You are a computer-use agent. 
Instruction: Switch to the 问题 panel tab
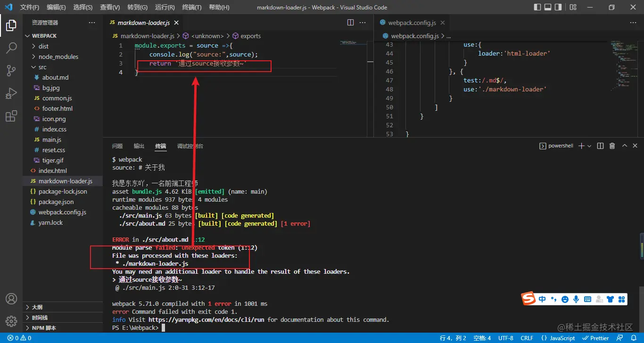coord(117,146)
